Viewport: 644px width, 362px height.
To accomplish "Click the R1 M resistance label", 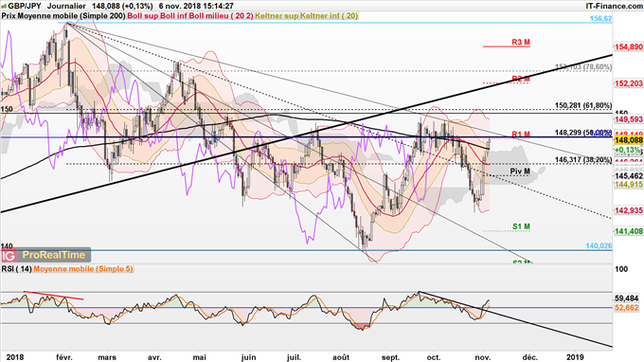I will tap(521, 134).
